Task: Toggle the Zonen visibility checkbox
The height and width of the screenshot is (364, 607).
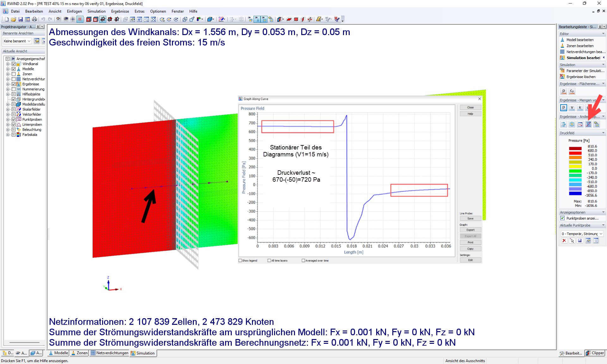Action: 14,74
